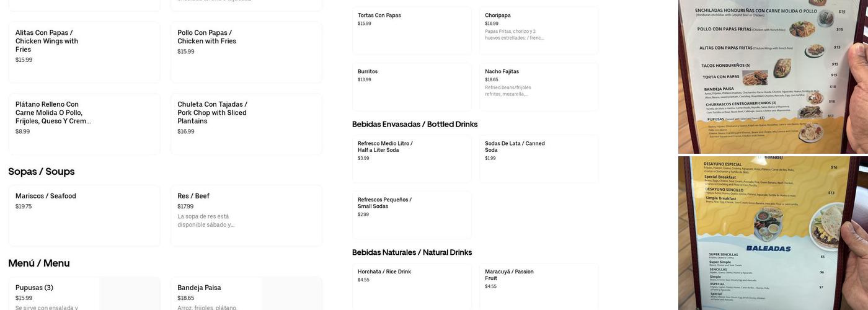
Task: Open the Baleadas breakfast menu photo
Action: click(773, 233)
